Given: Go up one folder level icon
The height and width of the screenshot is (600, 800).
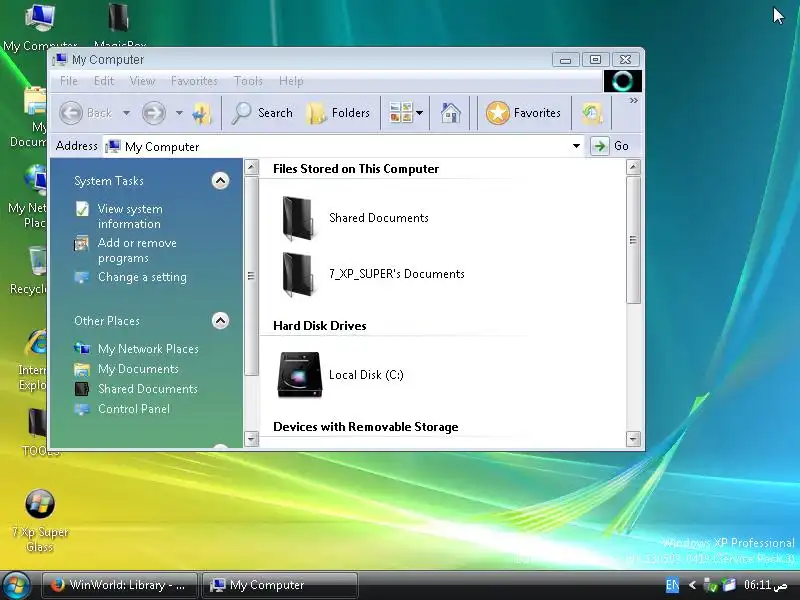Looking at the screenshot, I should point(202,113).
